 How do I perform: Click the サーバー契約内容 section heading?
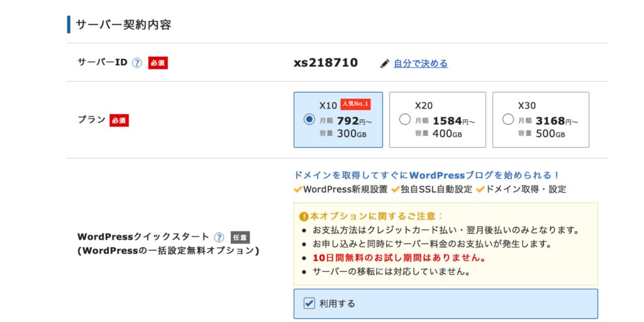pos(124,25)
